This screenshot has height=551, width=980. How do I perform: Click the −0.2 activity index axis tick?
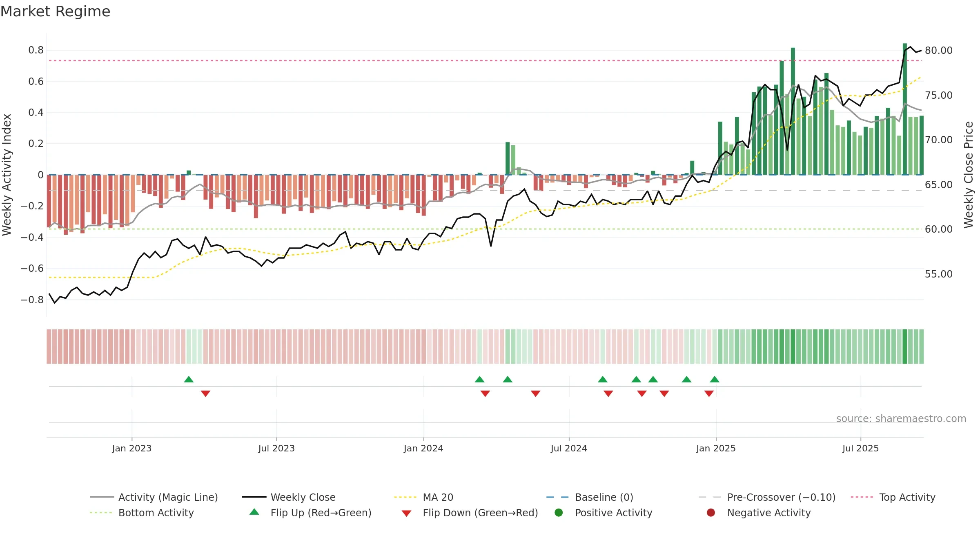pos(32,206)
